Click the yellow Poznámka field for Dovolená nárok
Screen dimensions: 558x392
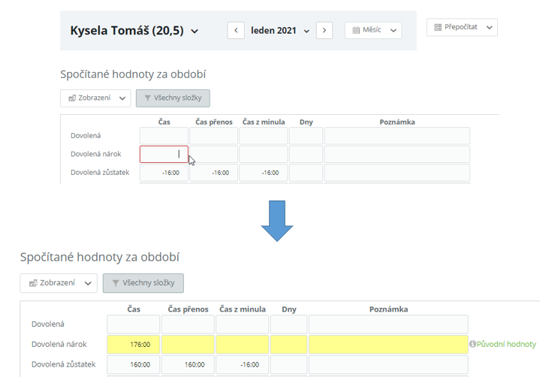pos(388,345)
